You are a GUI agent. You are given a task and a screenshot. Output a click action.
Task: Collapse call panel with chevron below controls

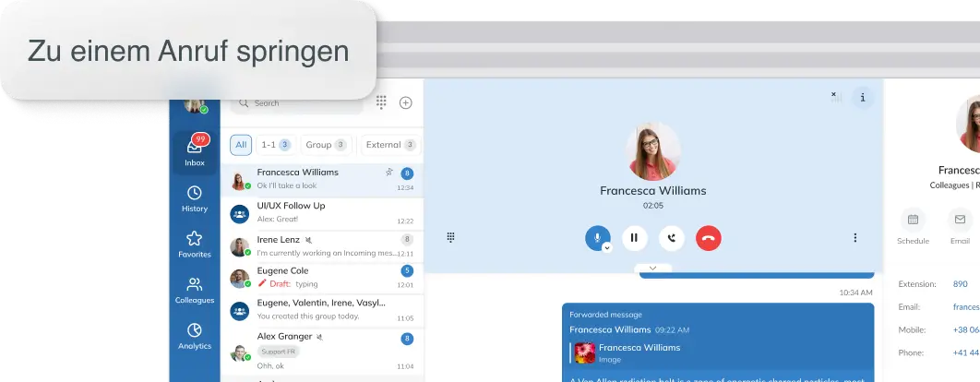point(653,268)
